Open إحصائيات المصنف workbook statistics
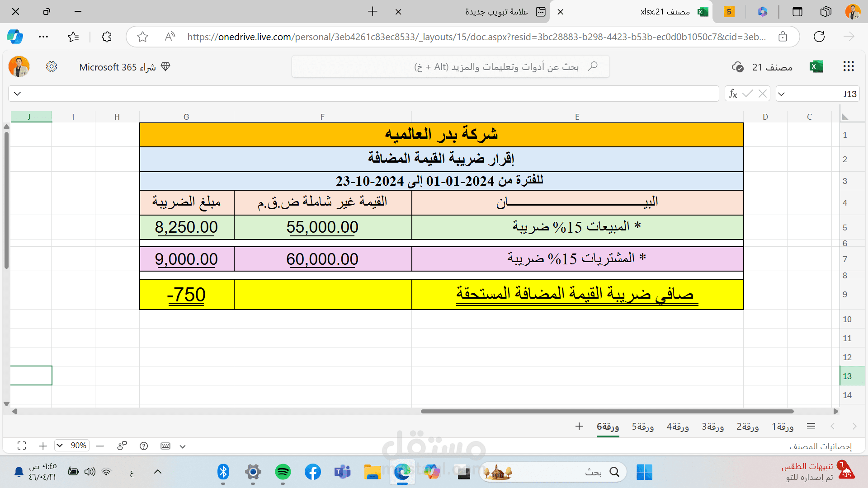This screenshot has height=488, width=868. (821, 446)
